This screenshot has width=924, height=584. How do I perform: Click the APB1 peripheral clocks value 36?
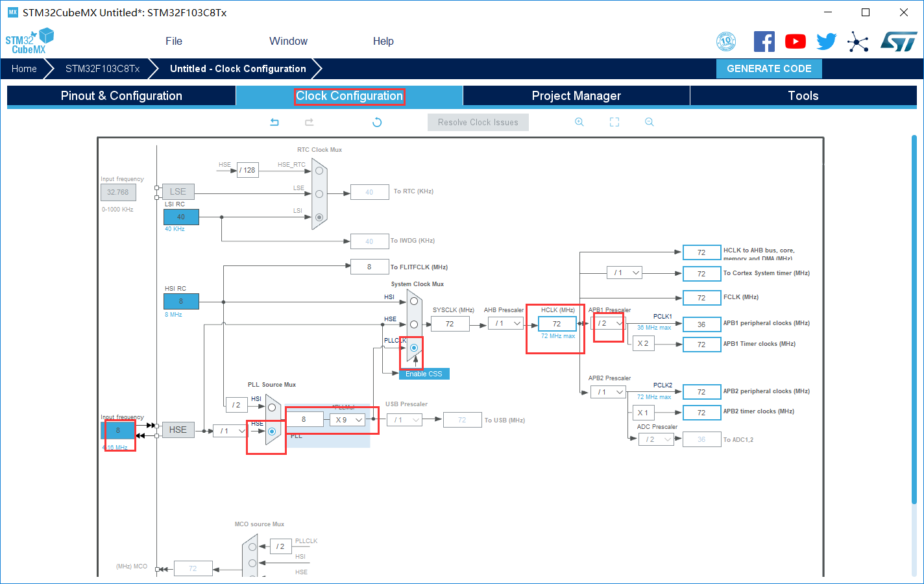(701, 324)
